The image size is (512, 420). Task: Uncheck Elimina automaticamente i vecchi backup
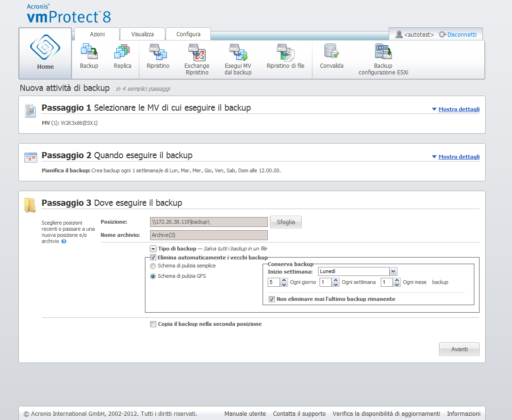(x=153, y=258)
